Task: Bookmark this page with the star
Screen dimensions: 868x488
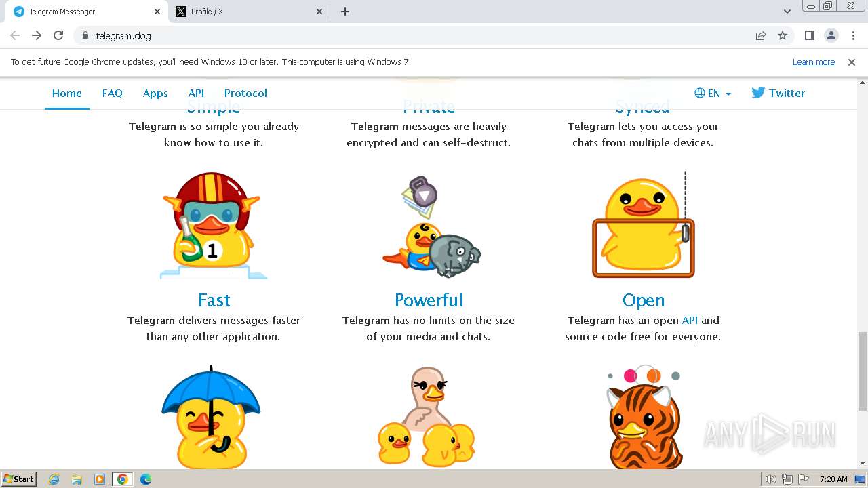Action: [x=783, y=35]
